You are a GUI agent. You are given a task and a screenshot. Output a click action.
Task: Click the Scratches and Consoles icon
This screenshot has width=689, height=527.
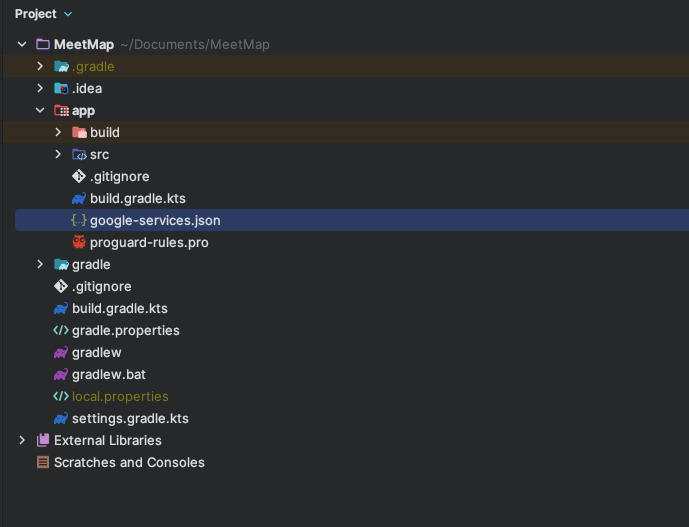click(x=43, y=462)
